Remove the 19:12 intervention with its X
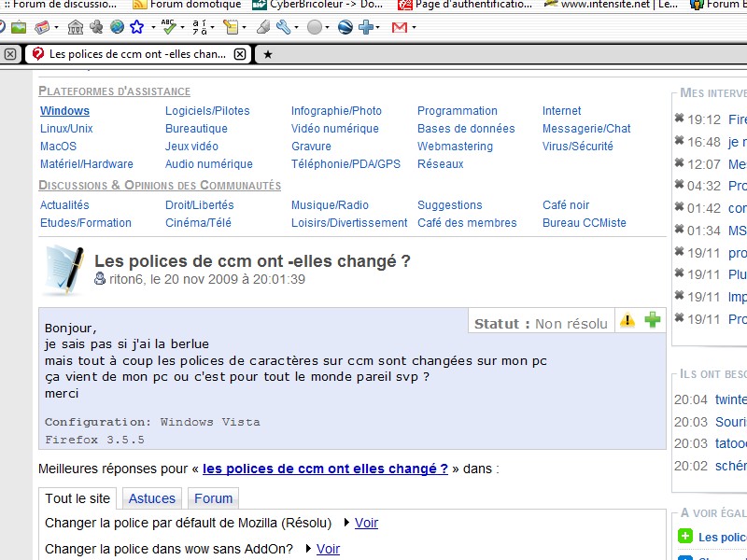This screenshot has height=560, width=747. [679, 119]
